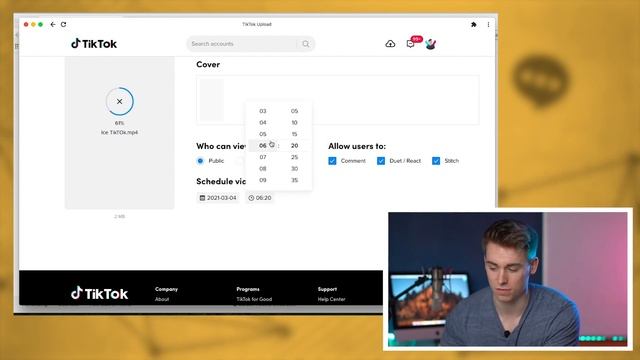Select the Public visibility radio button
The width and height of the screenshot is (640, 360).
click(200, 161)
